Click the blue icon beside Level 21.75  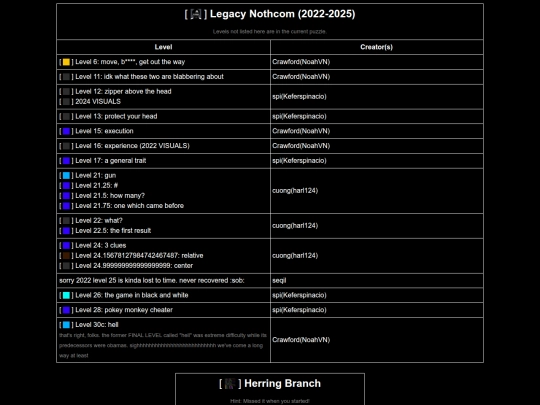66,206
